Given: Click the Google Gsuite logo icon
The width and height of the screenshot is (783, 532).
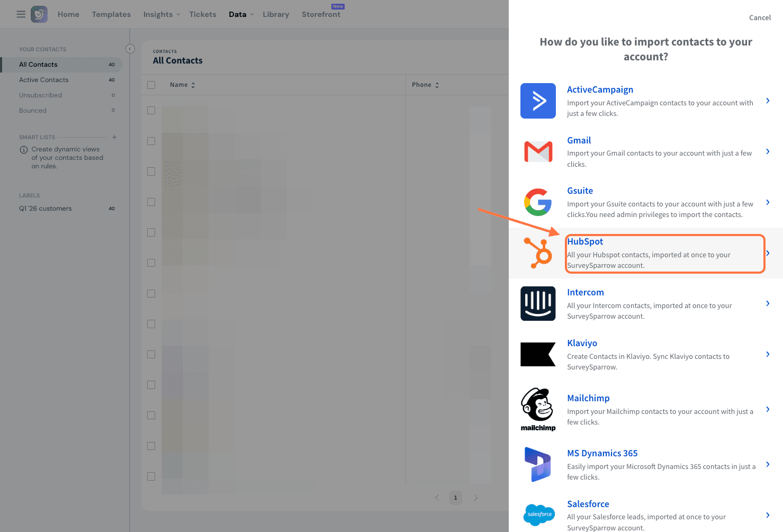Looking at the screenshot, I should click(538, 202).
